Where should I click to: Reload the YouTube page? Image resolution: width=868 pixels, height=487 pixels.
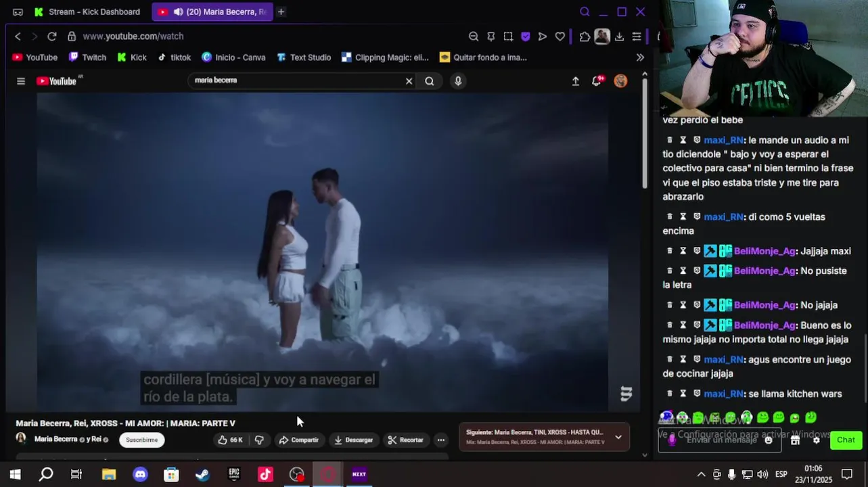click(x=52, y=36)
